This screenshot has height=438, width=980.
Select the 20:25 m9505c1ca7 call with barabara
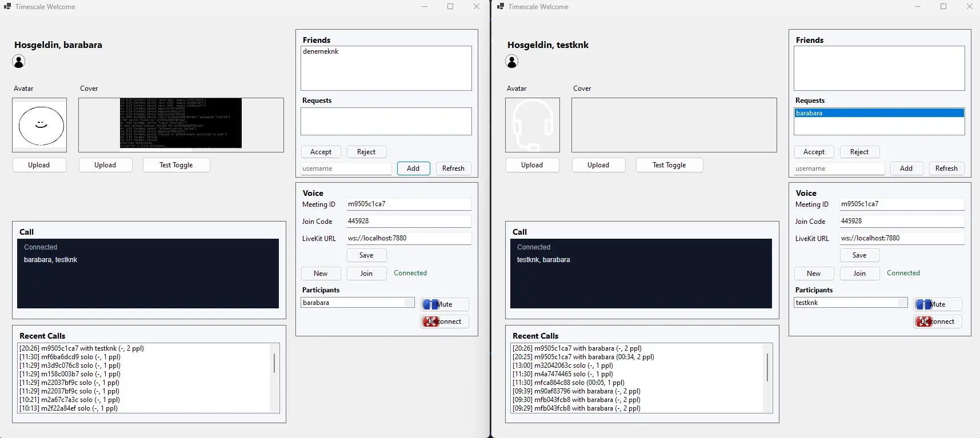click(583, 357)
